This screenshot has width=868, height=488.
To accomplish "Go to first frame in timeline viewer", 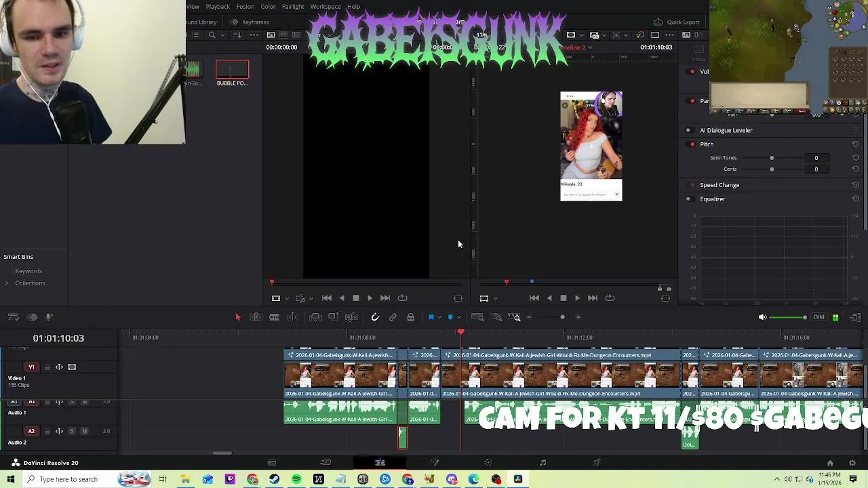I will [x=534, y=298].
